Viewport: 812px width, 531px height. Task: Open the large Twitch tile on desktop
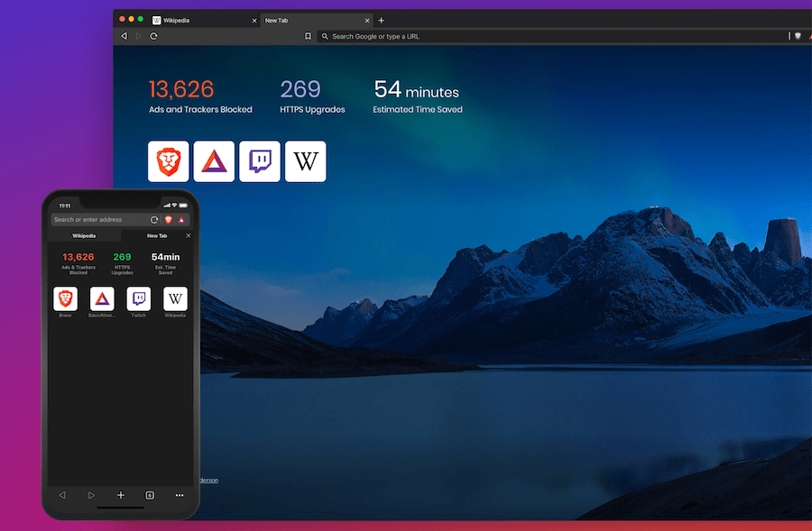[x=260, y=161]
